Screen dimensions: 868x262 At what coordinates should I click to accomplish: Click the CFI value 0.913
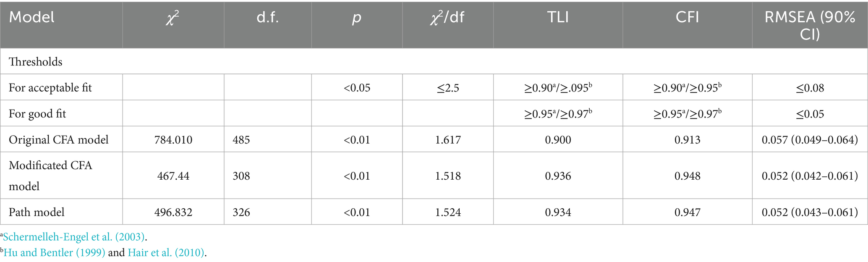[687, 139]
